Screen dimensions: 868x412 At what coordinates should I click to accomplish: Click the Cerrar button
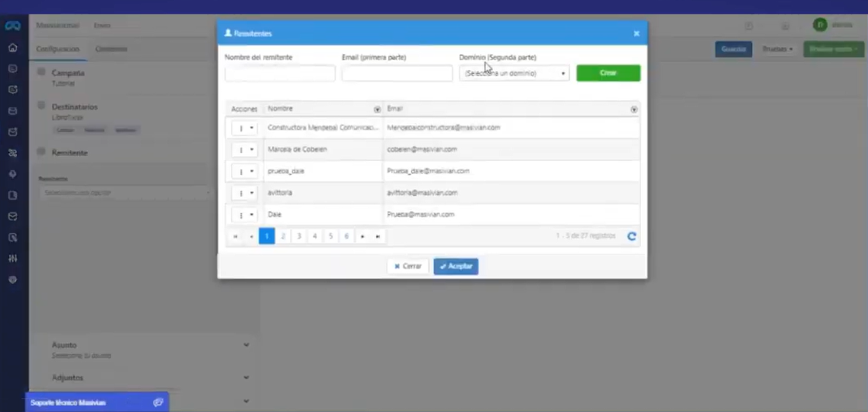pyautogui.click(x=408, y=267)
